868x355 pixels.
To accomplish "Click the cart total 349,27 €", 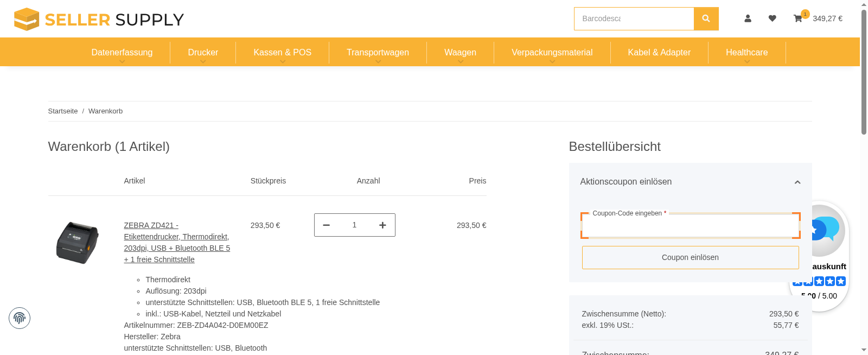I will [x=827, y=18].
